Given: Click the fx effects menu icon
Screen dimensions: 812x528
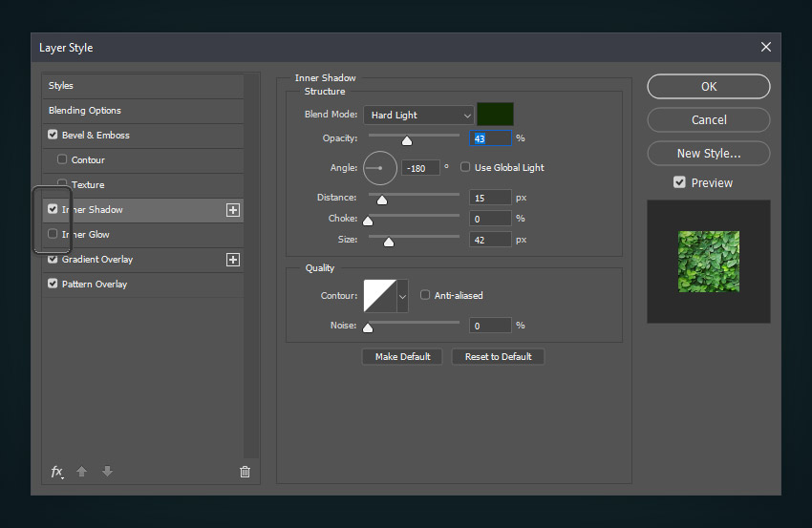Looking at the screenshot, I should [x=57, y=472].
